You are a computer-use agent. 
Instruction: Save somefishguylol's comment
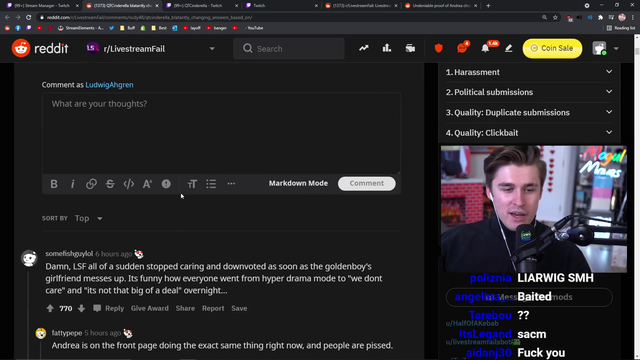click(239, 308)
